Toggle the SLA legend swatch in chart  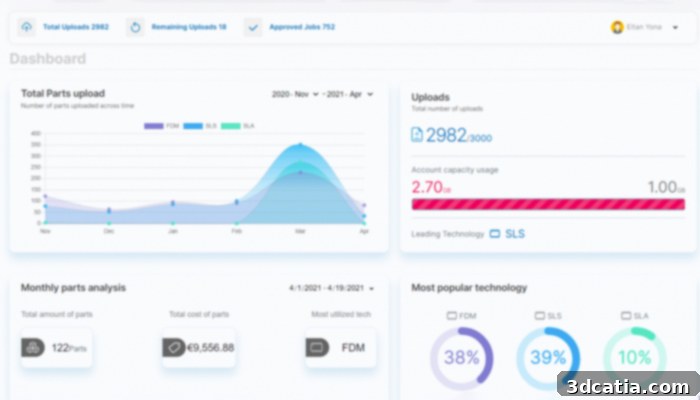pyautogui.click(x=231, y=126)
